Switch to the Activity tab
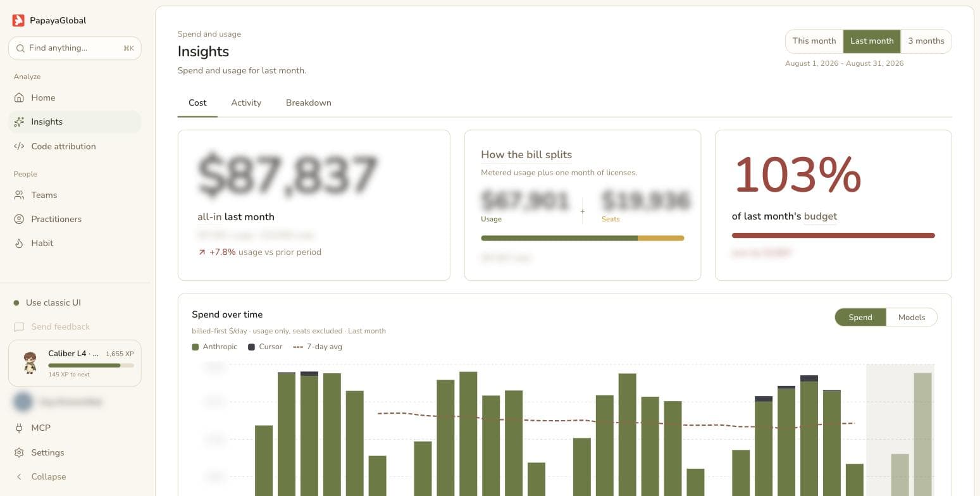 coord(246,103)
